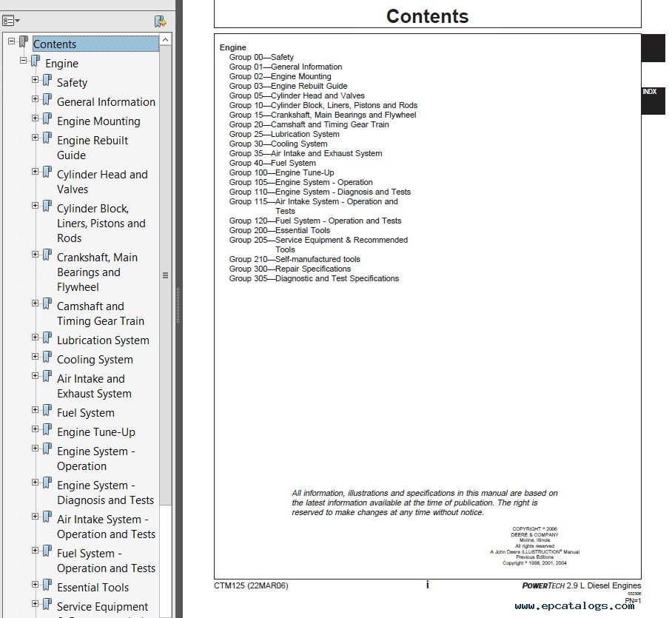Screen dimensions: 672x618
Task: Click the CTM125 (22MAR06) footer text
Action: tap(251, 585)
